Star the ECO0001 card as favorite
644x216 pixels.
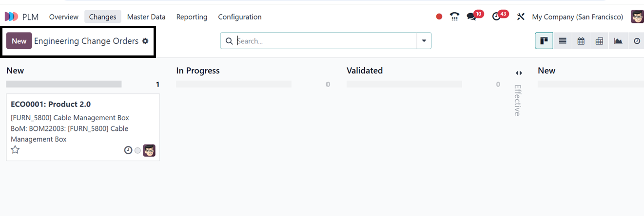click(x=15, y=150)
